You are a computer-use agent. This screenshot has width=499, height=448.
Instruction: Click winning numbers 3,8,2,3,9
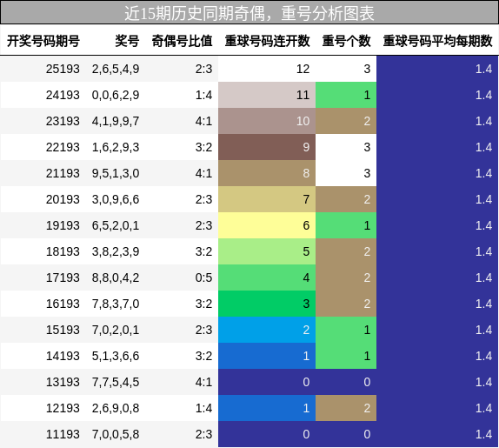[116, 251]
